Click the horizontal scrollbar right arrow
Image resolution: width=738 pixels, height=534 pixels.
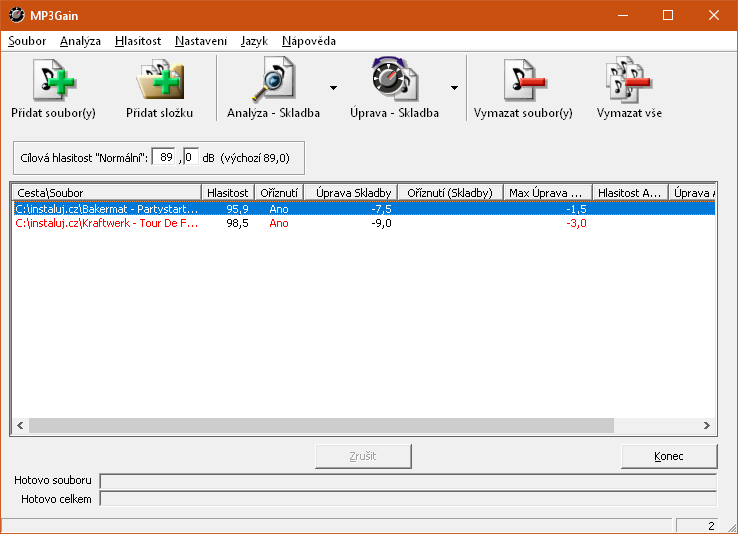[708, 425]
